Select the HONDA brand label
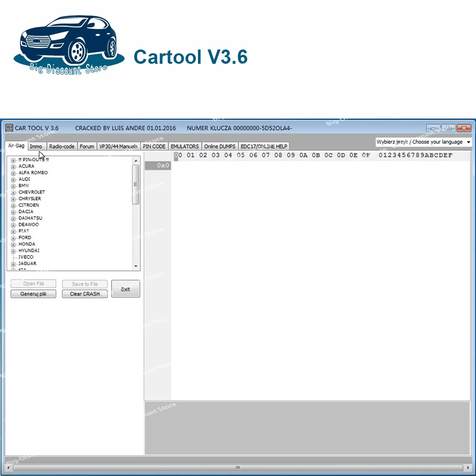This screenshot has width=476, height=476. [27, 244]
